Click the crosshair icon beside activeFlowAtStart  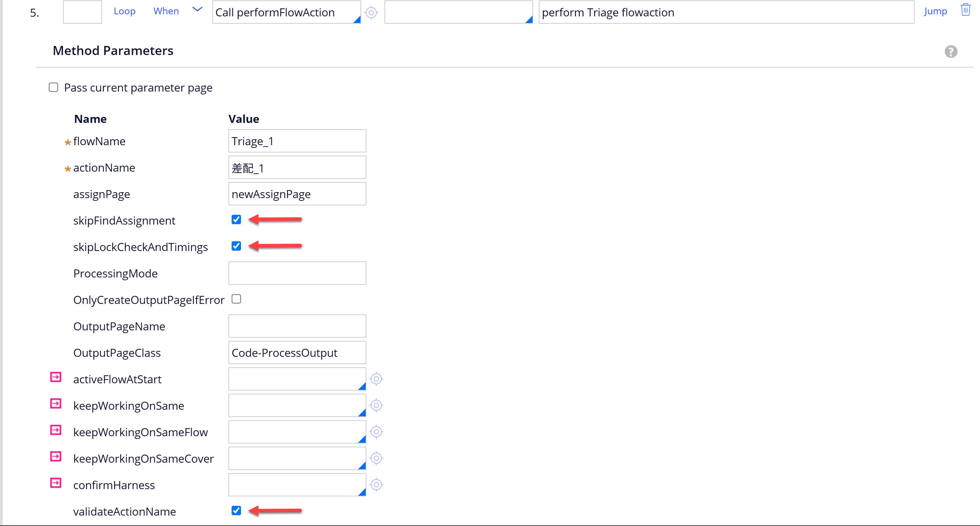point(376,379)
